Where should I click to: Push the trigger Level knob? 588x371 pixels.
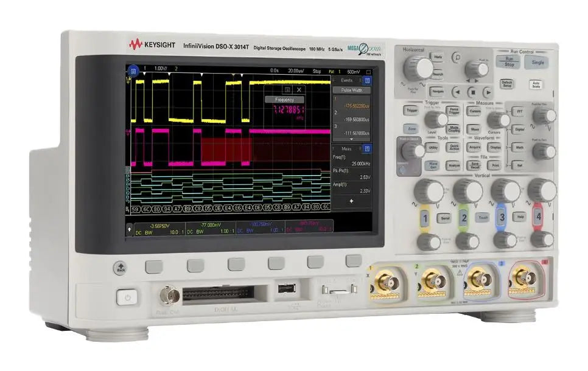tap(436, 120)
